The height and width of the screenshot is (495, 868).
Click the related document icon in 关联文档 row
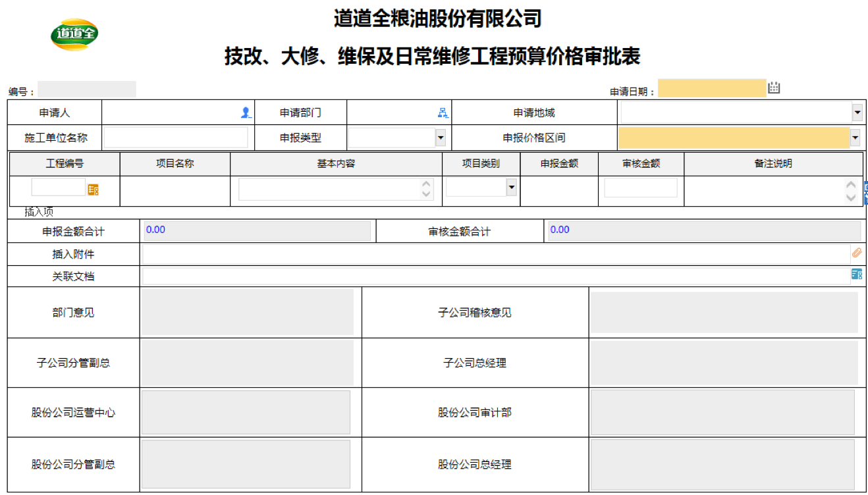pyautogui.click(x=856, y=274)
